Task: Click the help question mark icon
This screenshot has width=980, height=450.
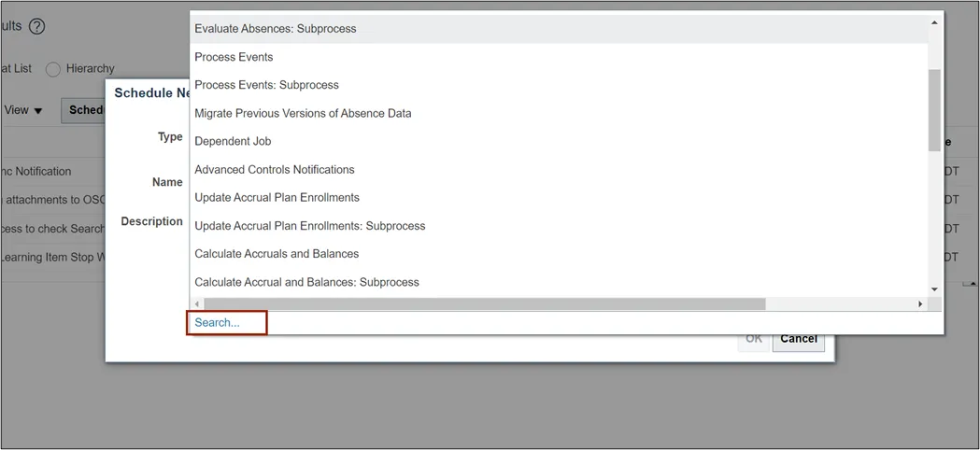Action: pyautogui.click(x=36, y=26)
